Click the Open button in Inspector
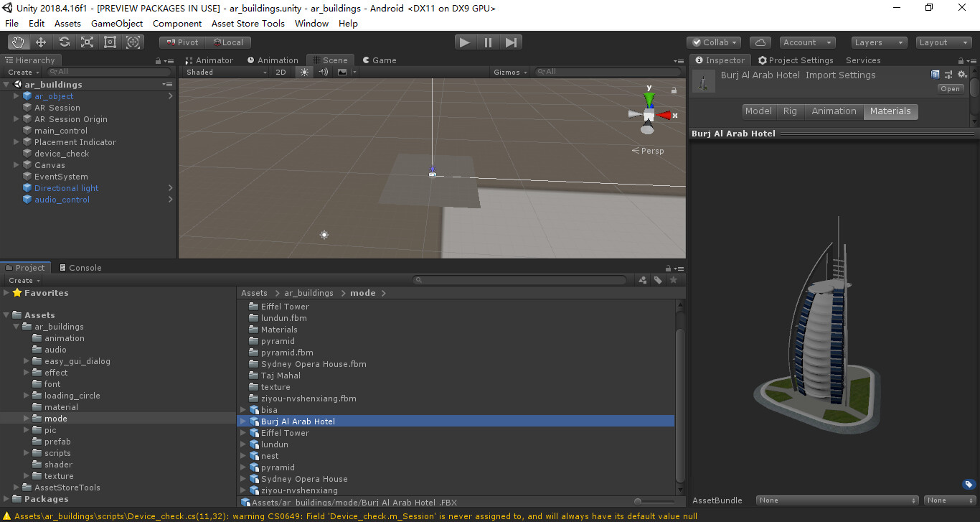The image size is (980, 522). [x=950, y=88]
